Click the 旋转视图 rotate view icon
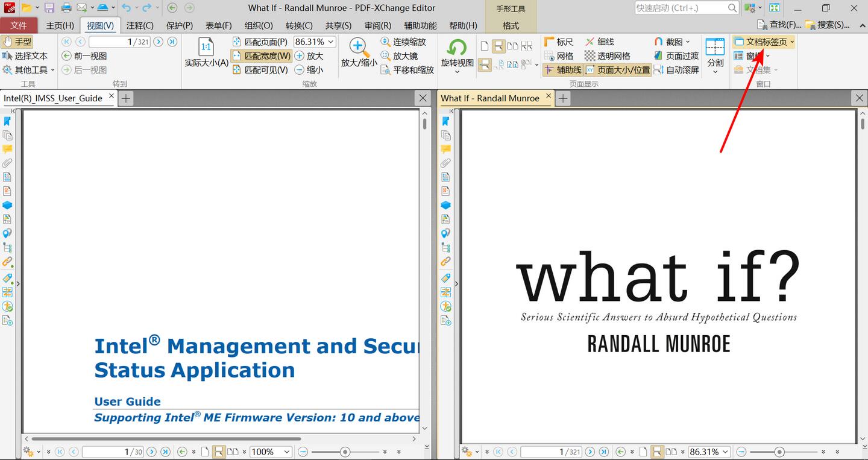 pyautogui.click(x=457, y=49)
